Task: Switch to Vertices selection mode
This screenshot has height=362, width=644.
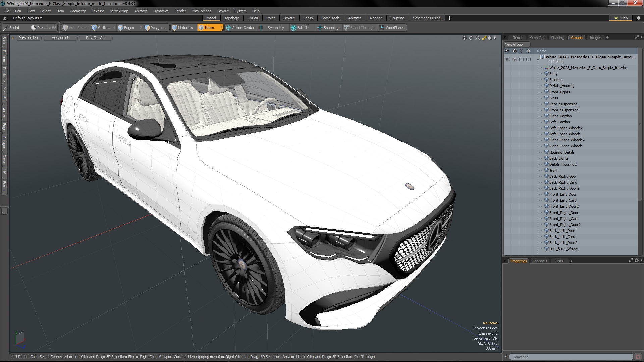Action: point(104,28)
